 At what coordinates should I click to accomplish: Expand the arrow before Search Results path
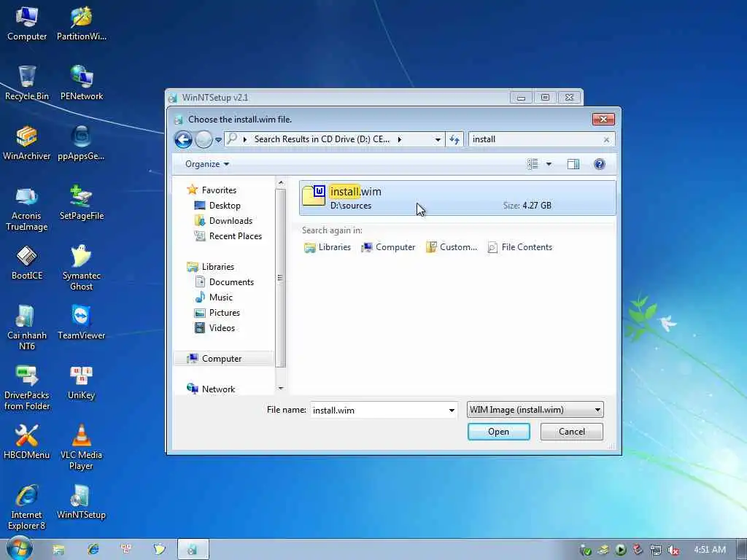(x=245, y=139)
